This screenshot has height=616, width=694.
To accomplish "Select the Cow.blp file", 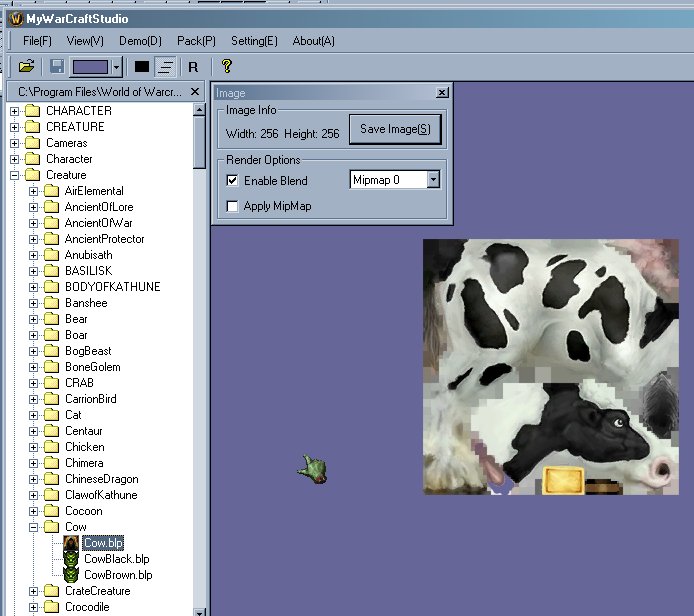I will coord(103,543).
